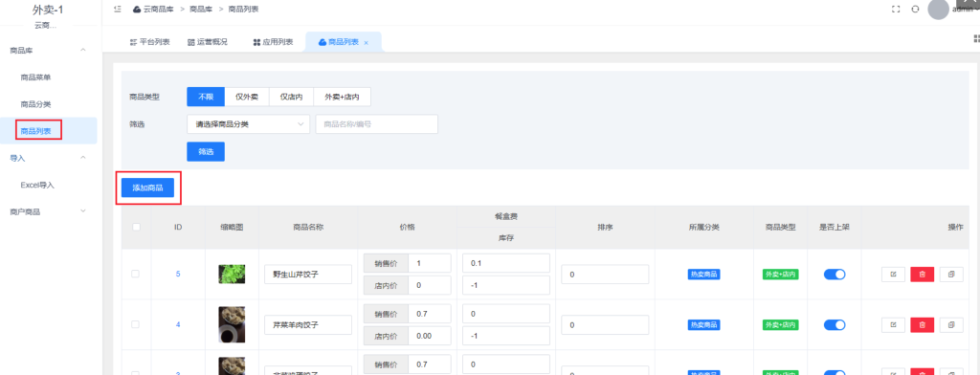This screenshot has width=980, height=375.
Task: Click the 商品名称/编号 search field
Action: click(x=376, y=124)
